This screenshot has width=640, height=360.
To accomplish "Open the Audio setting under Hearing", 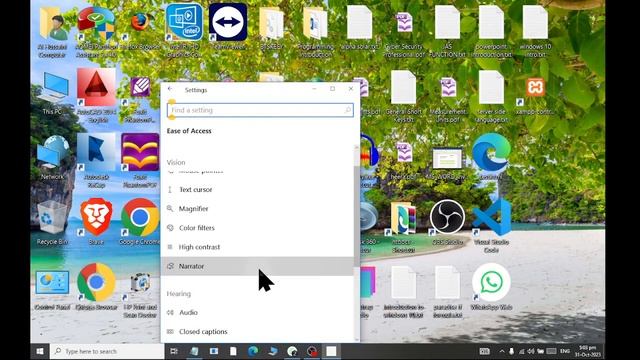I will click(x=257, y=312).
